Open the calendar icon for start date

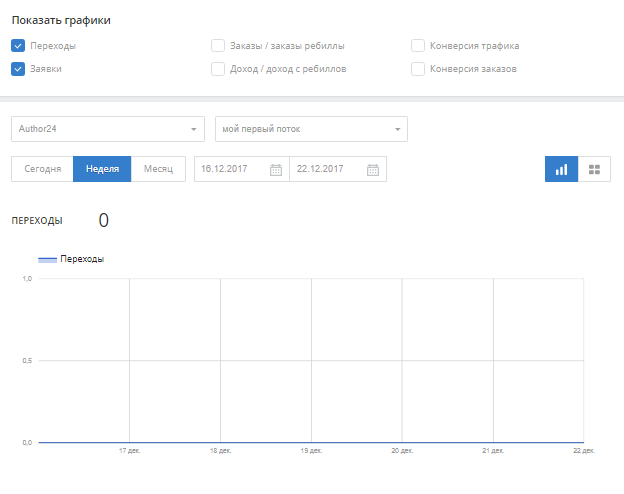276,170
